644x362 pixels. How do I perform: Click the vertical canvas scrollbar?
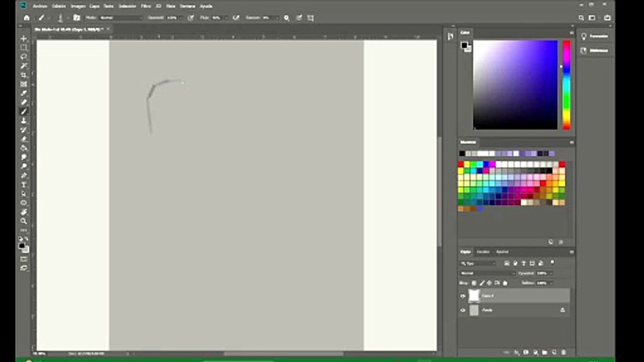click(440, 191)
